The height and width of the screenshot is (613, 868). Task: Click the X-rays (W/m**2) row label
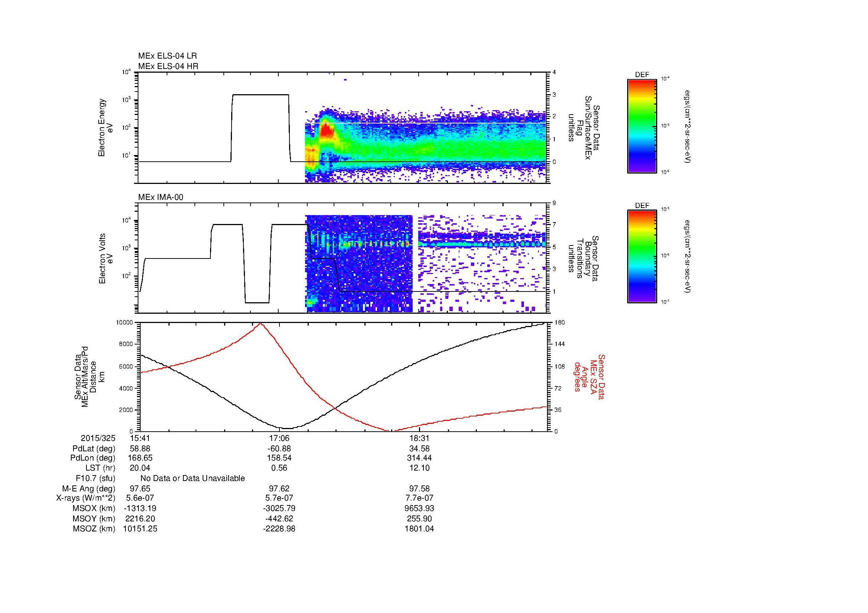point(85,498)
